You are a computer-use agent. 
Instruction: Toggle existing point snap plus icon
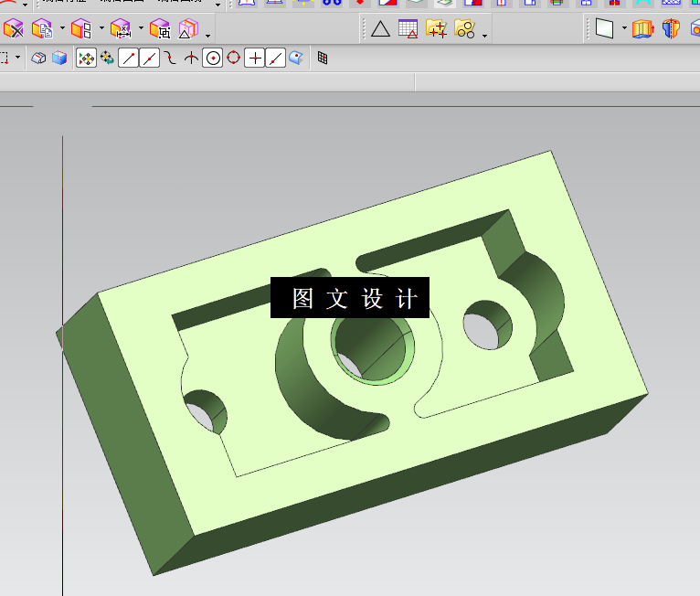(255, 58)
